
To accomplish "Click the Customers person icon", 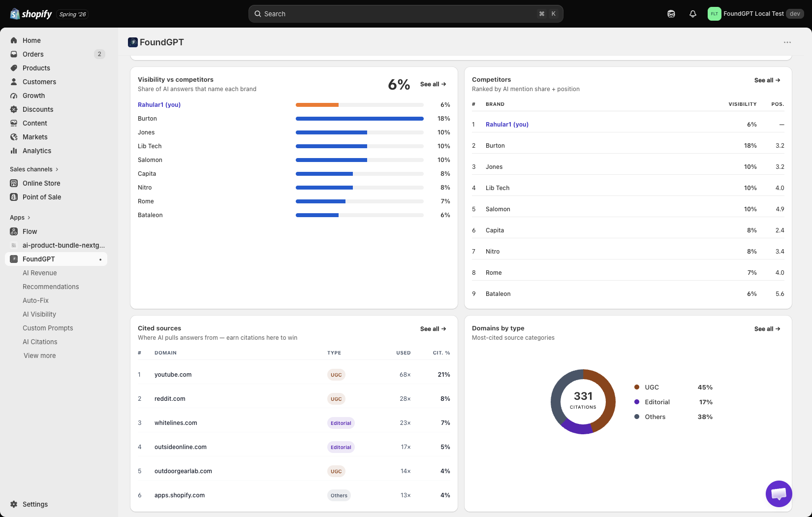I will tap(14, 82).
